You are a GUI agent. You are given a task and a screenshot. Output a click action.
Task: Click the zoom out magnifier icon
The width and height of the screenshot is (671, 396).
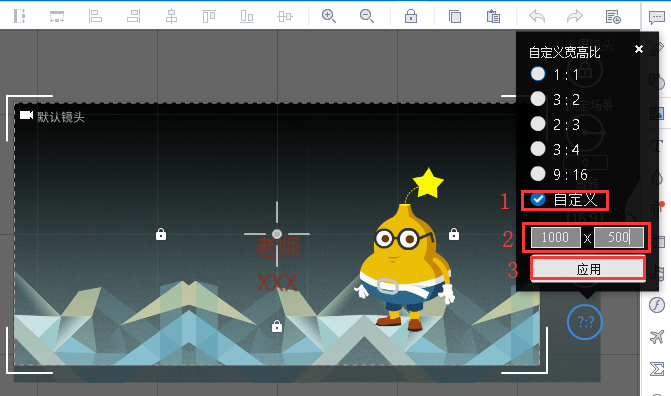[367, 16]
